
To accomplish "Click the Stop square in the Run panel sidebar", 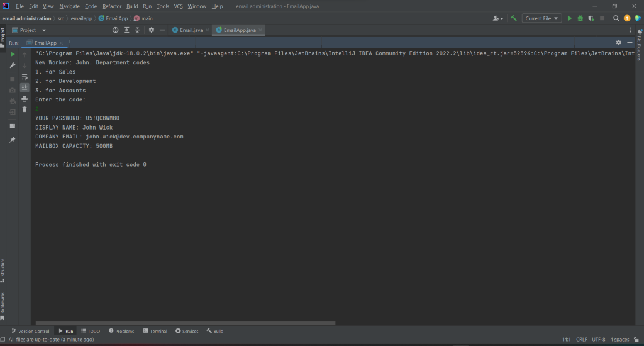I will (x=13, y=79).
